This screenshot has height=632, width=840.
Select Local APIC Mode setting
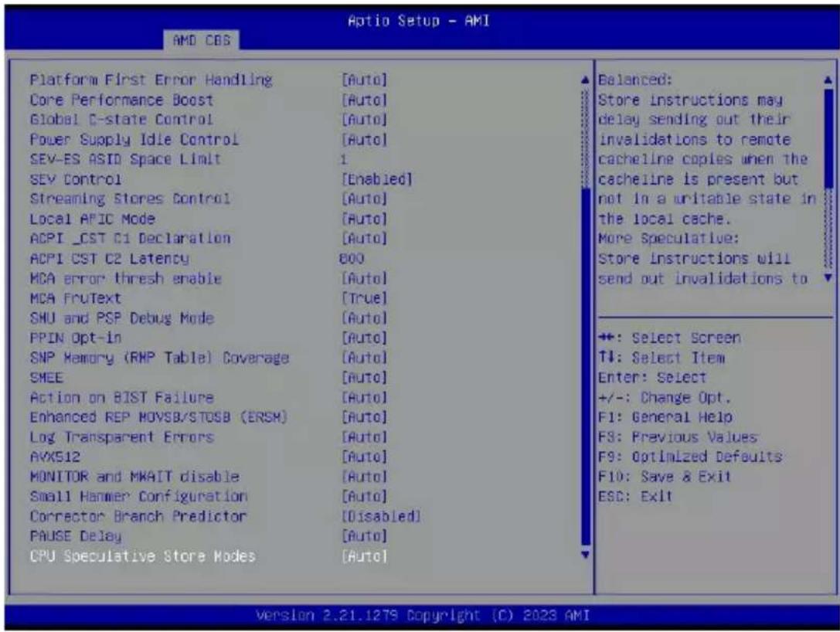pyautogui.click(x=92, y=219)
